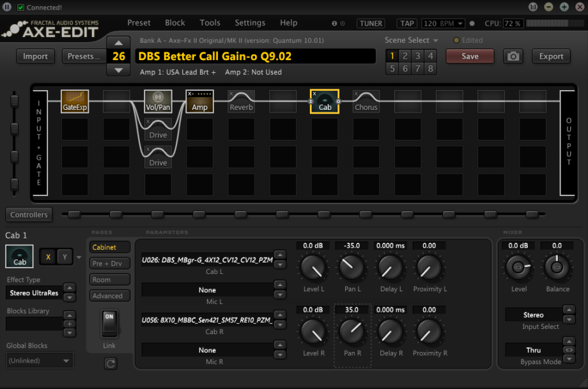588x389 pixels.
Task: Save the current preset
Action: [470, 56]
